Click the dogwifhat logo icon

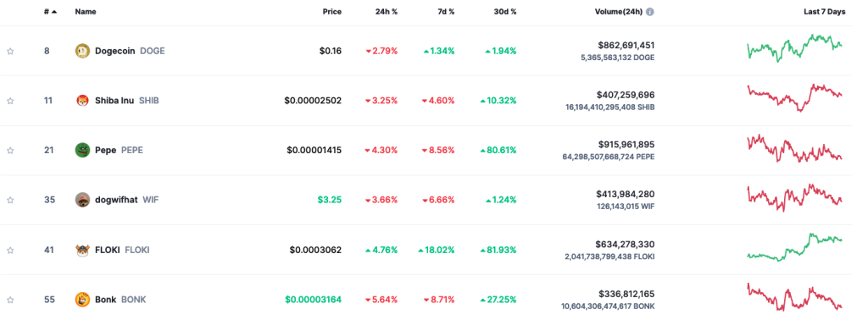point(82,200)
